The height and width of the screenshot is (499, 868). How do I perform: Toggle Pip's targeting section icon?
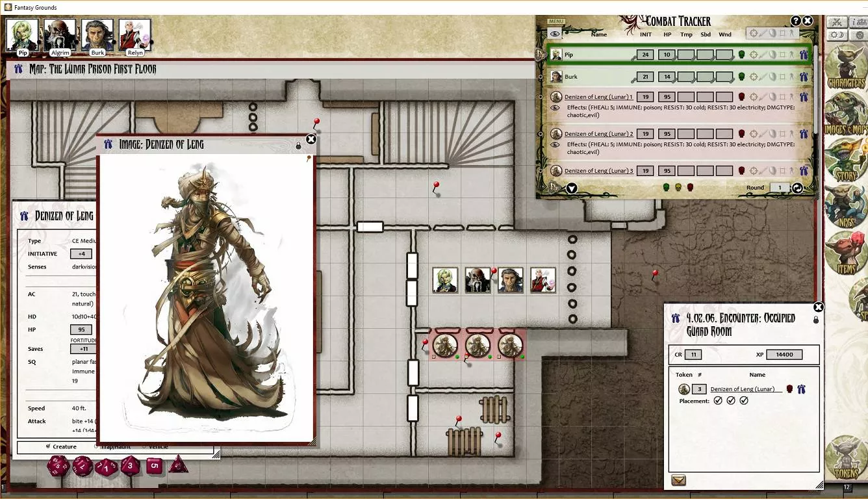754,55
